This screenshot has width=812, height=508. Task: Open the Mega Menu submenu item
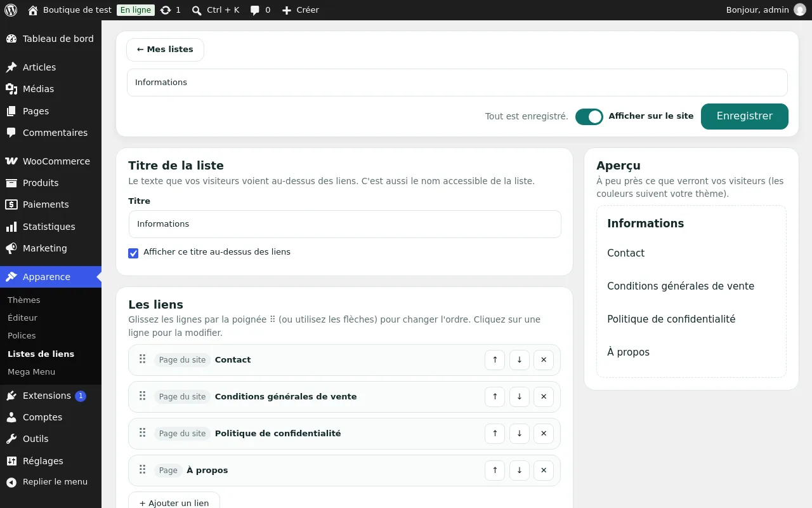(31, 371)
